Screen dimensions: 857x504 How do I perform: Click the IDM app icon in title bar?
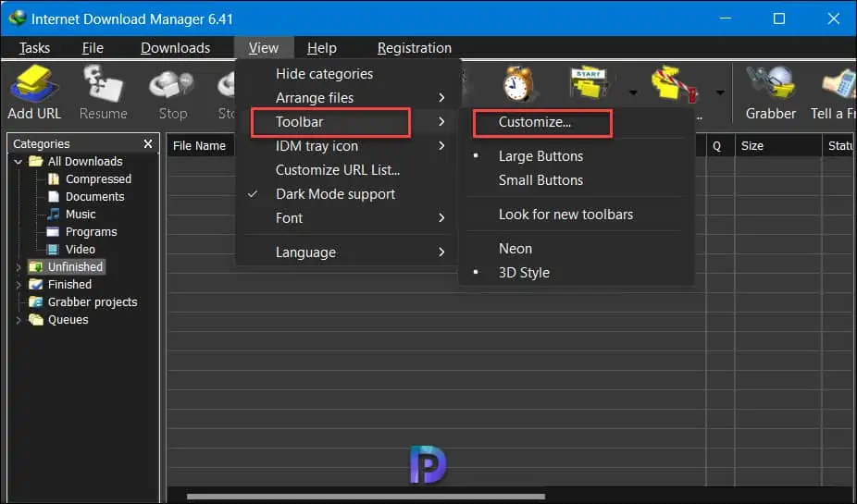(x=18, y=18)
